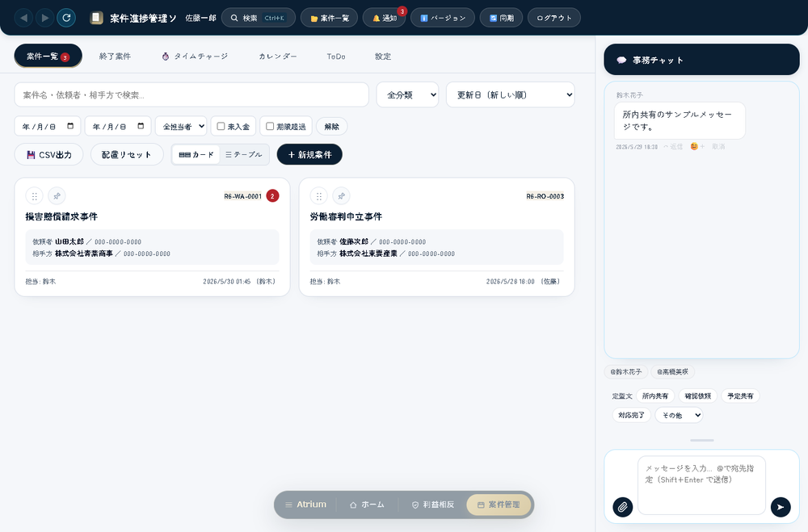808x532 pixels.
Task: Open the 損害賠償請求事件 case title
Action: (x=61, y=217)
